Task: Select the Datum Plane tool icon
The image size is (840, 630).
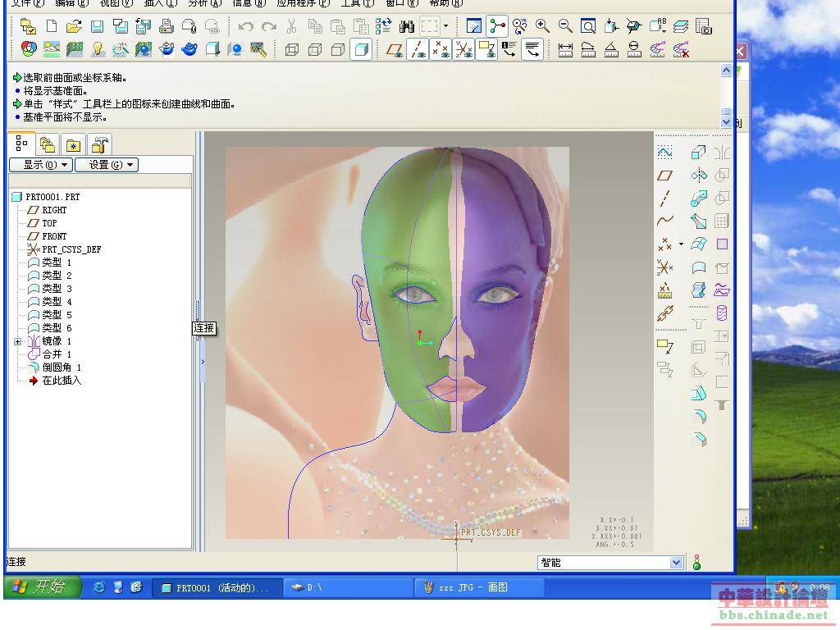Action: [x=664, y=176]
